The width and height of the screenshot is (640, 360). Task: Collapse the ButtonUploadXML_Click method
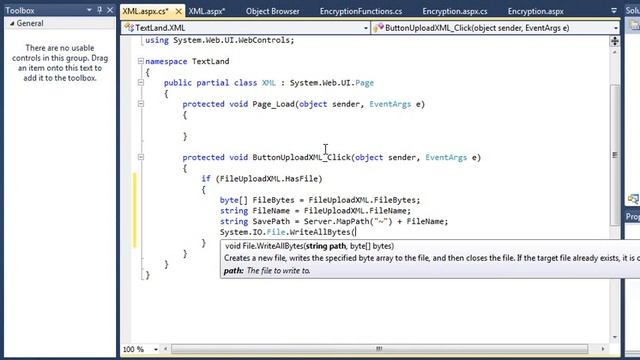pos(141,157)
